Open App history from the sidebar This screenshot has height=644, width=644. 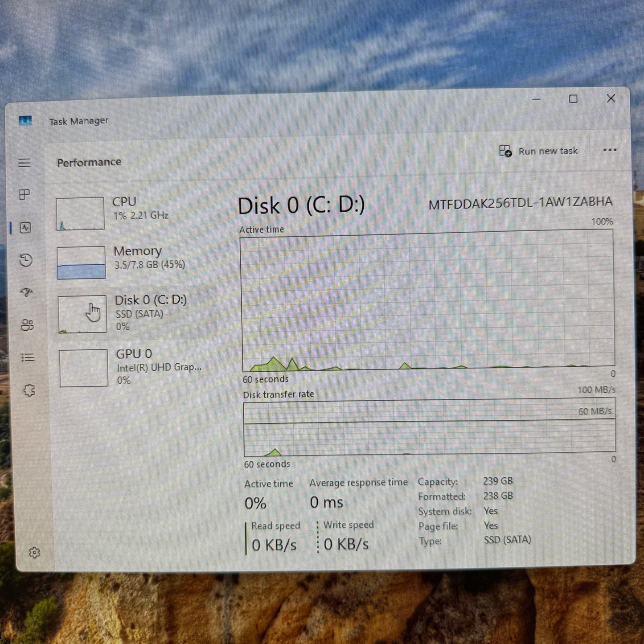pos(26,260)
